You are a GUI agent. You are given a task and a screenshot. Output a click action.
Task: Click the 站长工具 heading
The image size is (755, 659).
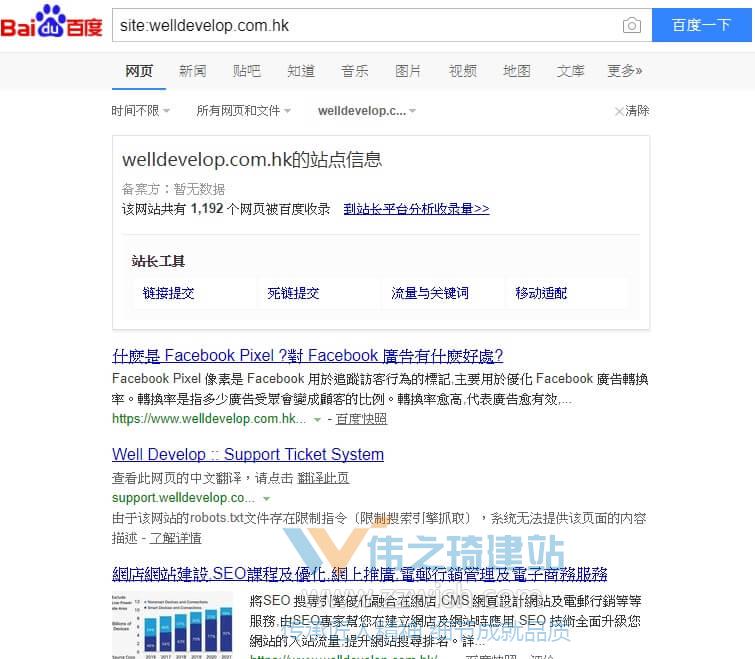click(158, 261)
